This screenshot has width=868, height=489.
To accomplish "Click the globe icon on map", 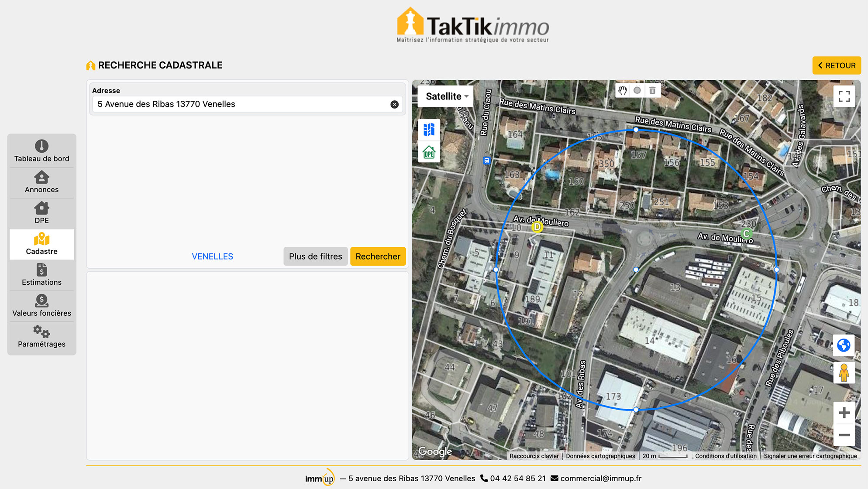I will 844,345.
